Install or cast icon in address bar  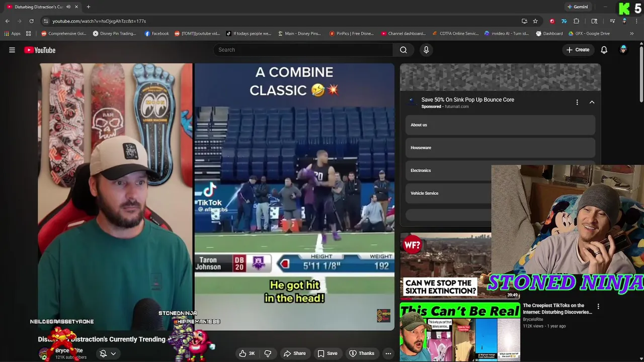point(524,21)
